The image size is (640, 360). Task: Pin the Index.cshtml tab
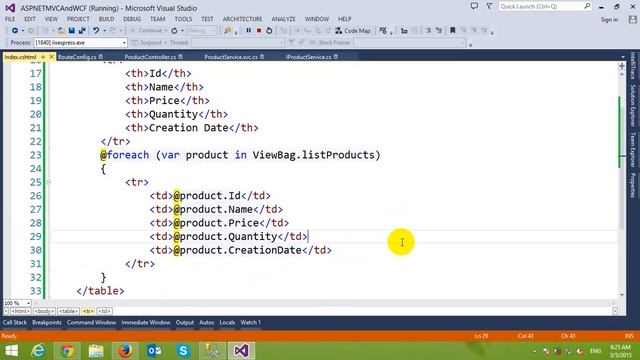(x=43, y=57)
